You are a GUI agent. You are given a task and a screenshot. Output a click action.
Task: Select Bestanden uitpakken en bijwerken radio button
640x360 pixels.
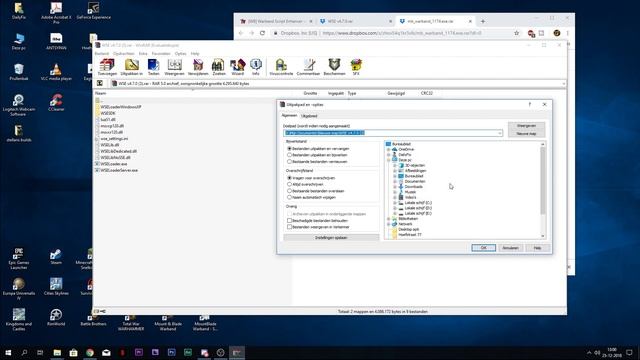[x=289, y=155]
